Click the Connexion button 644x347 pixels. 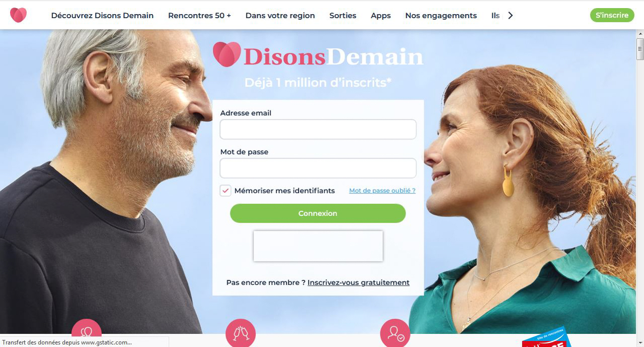pyautogui.click(x=318, y=214)
